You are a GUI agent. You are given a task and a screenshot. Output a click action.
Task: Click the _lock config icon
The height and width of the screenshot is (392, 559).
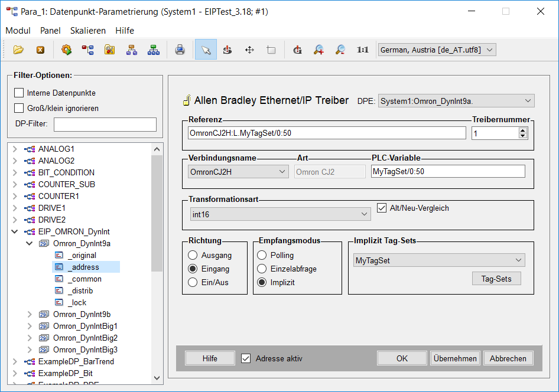click(x=59, y=302)
